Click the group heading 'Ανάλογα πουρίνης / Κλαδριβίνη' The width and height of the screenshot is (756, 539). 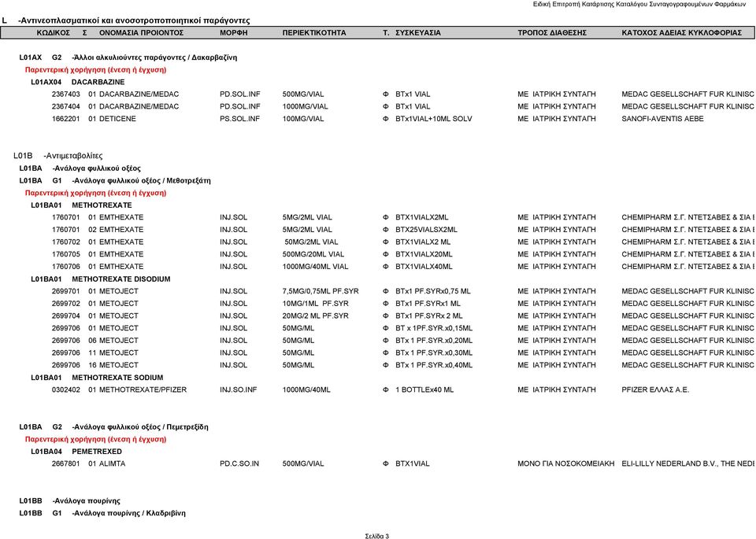128,513
